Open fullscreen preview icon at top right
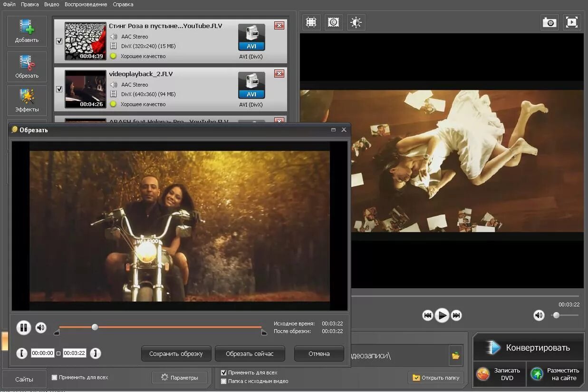 (x=572, y=22)
